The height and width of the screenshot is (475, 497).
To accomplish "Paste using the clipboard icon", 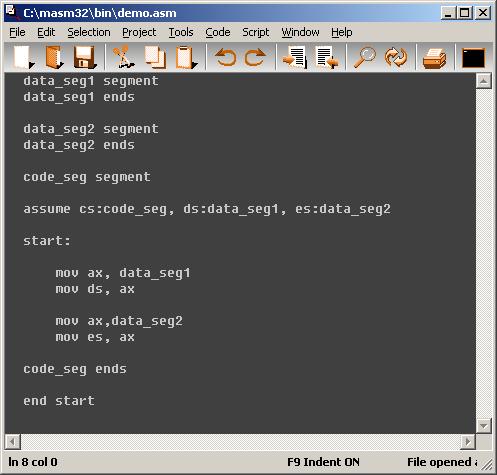I will (x=186, y=57).
